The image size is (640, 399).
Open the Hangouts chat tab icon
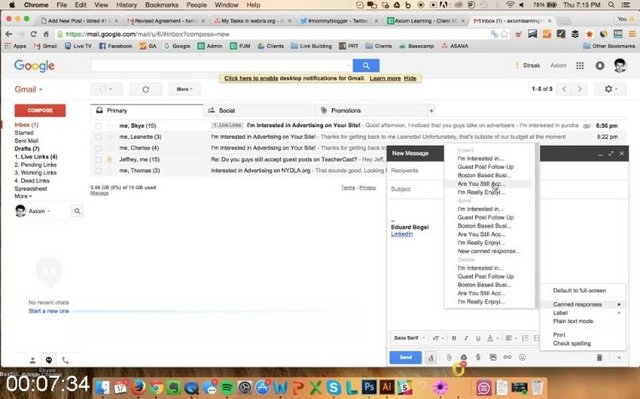[x=49, y=360]
